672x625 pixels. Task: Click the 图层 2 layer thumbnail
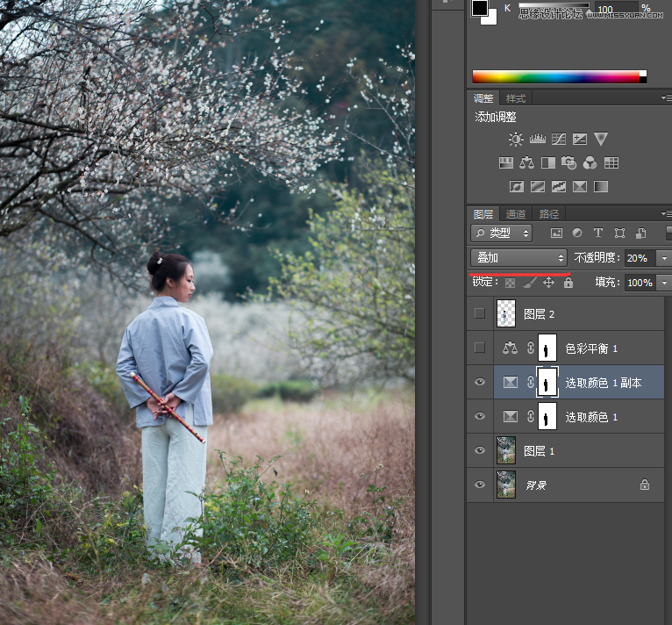click(506, 313)
